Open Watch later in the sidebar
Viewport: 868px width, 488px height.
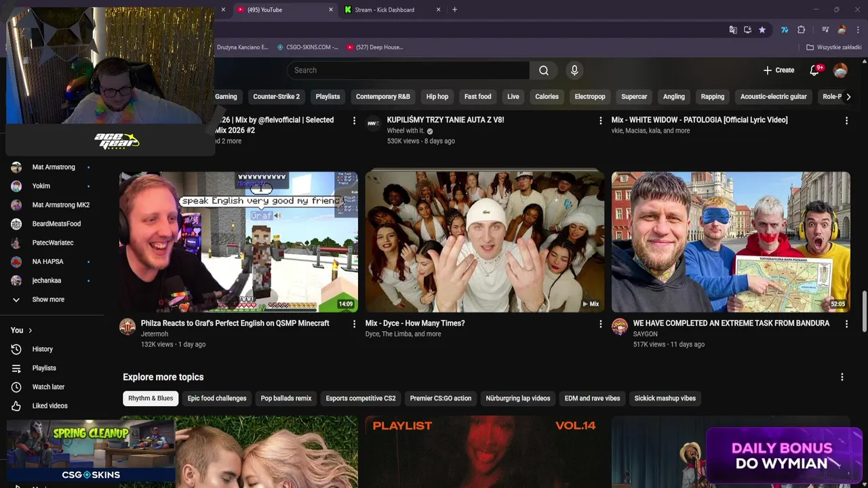click(47, 387)
